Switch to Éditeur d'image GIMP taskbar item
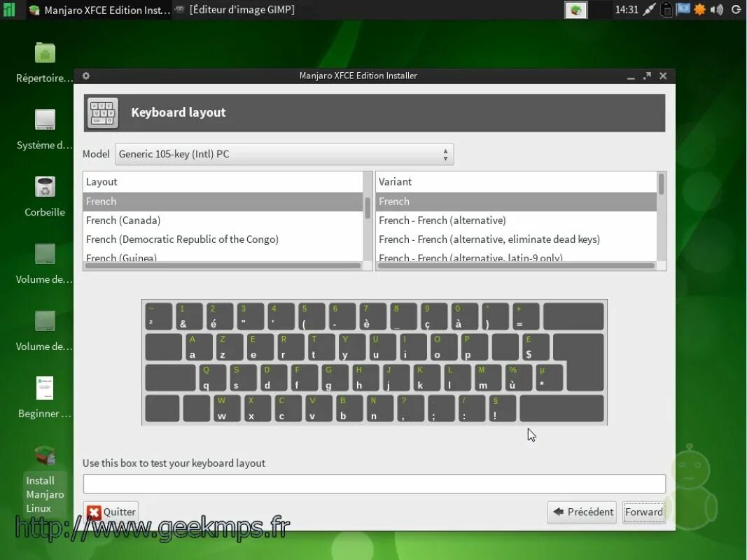 click(235, 10)
